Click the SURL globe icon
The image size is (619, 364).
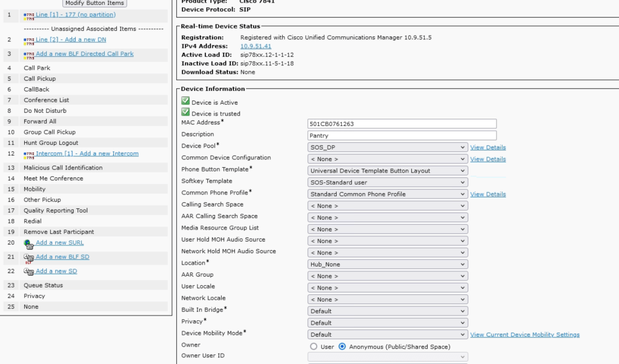click(x=28, y=243)
